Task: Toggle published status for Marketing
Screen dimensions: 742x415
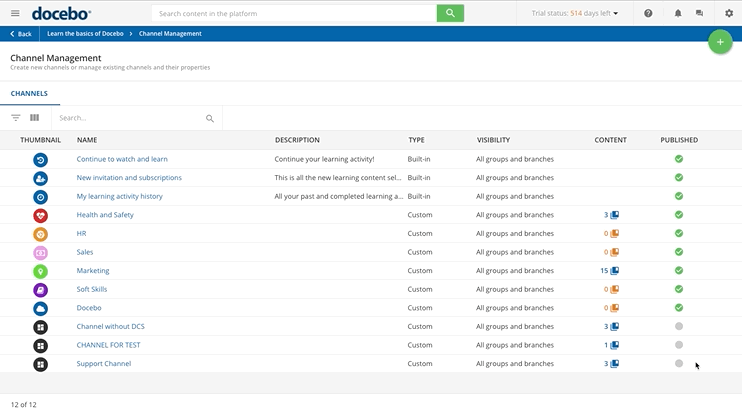Action: (x=679, y=271)
